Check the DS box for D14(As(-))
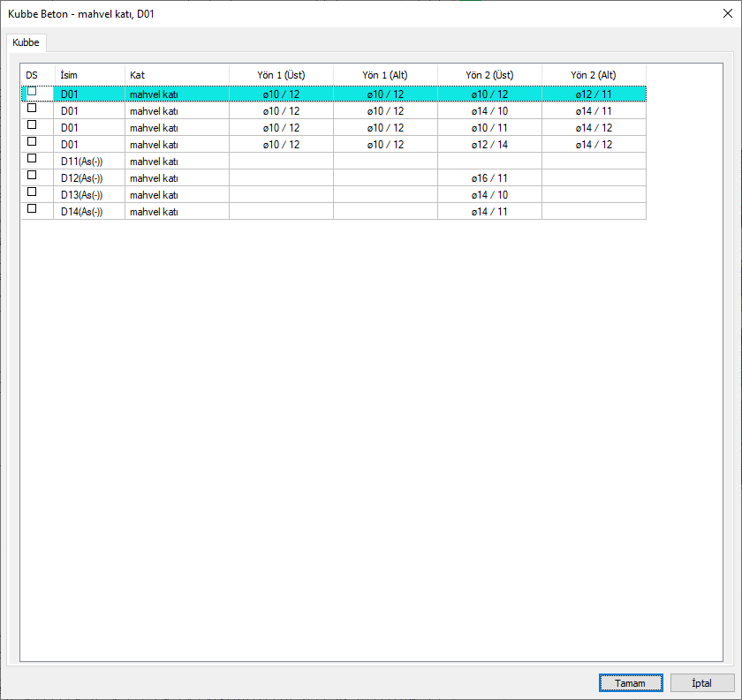The width and height of the screenshot is (742, 700). coord(32,208)
